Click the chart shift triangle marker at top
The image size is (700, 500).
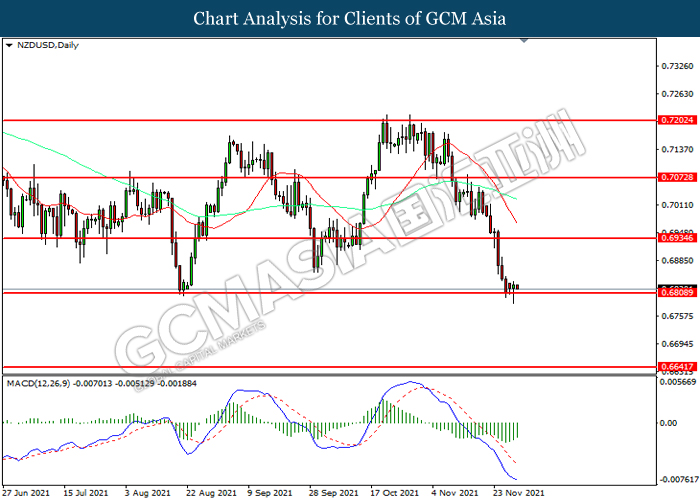click(x=525, y=41)
